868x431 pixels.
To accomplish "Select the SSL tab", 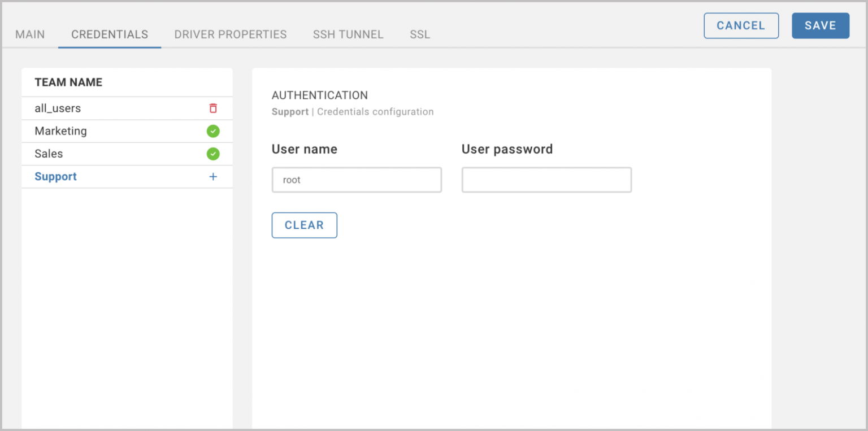I will tap(420, 34).
